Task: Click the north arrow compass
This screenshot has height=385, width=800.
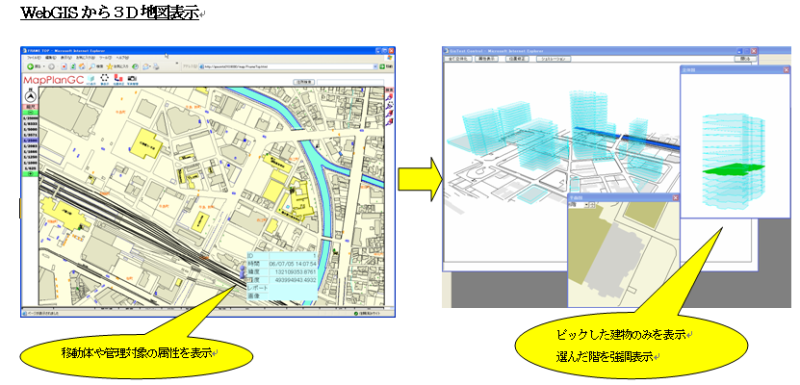Action: pyautogui.click(x=31, y=96)
